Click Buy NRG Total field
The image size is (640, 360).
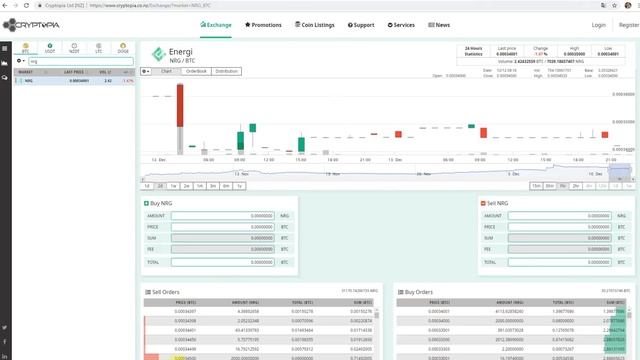tap(222, 262)
